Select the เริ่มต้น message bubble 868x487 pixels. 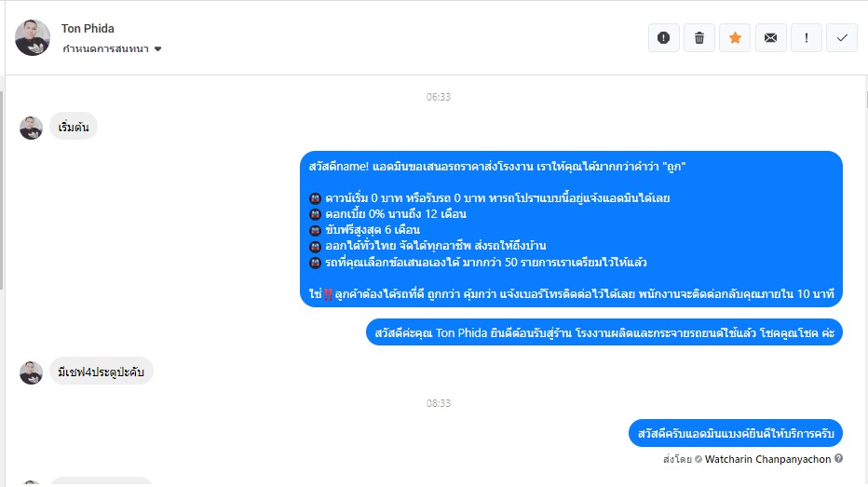[74, 127]
